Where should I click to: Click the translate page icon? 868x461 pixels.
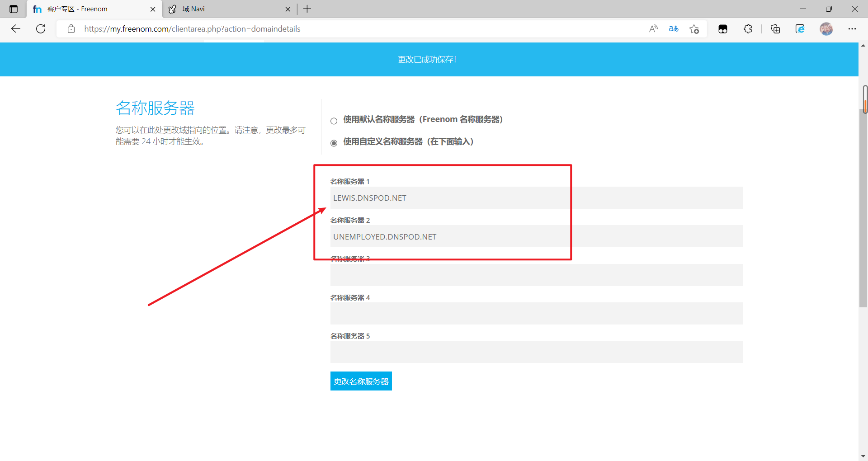(x=674, y=29)
